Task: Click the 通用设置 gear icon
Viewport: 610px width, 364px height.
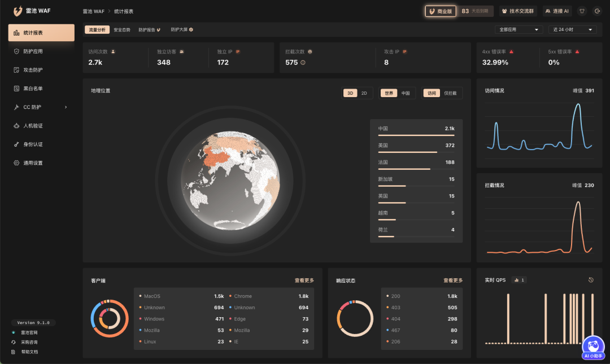Action: (x=16, y=163)
